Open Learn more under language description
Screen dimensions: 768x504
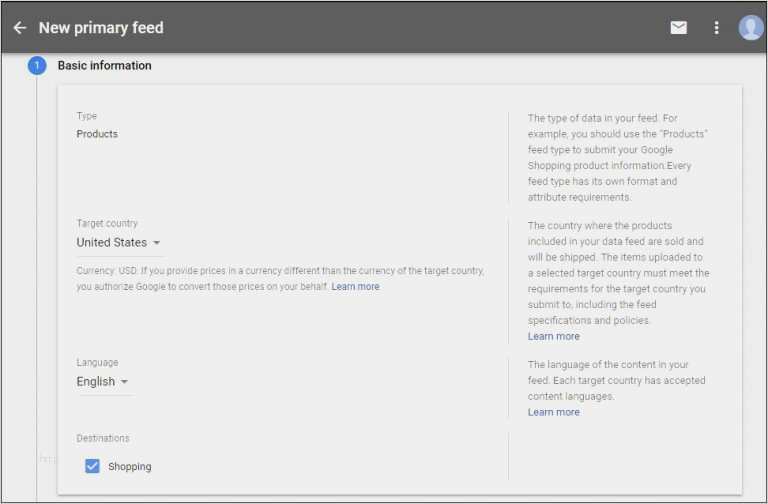(553, 412)
